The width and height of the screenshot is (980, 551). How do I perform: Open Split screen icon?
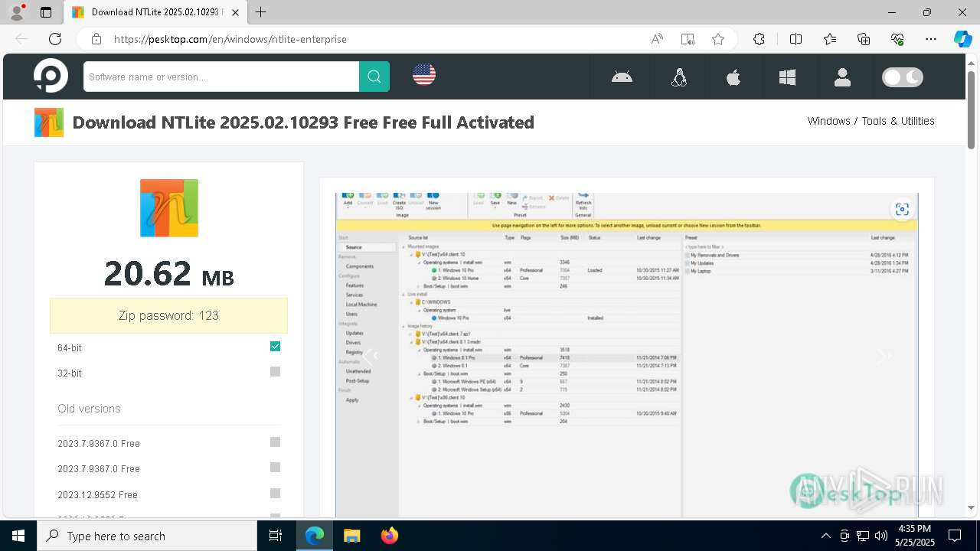(795, 39)
